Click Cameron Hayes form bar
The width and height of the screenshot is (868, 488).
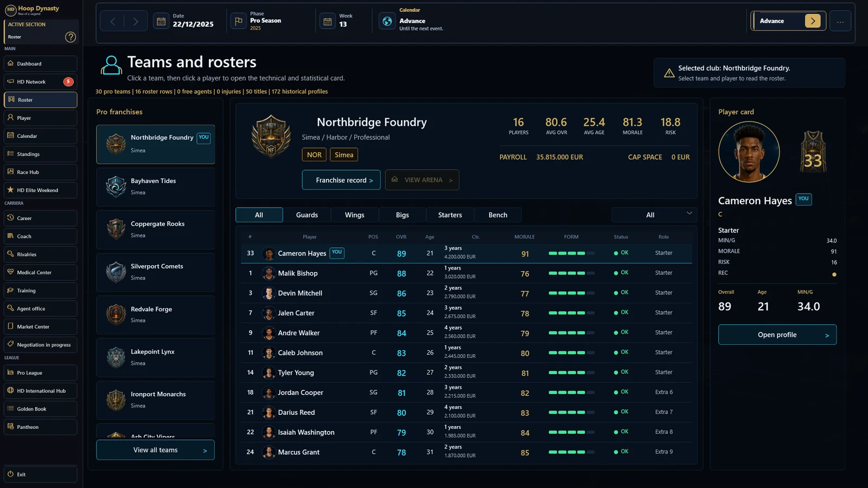point(571,253)
